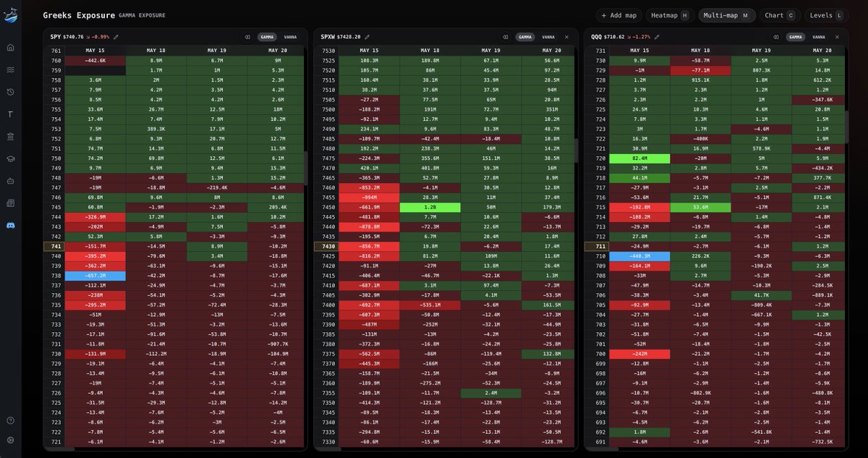Switch SPXW panel to VANNA
The image size is (868, 458).
coord(548,37)
